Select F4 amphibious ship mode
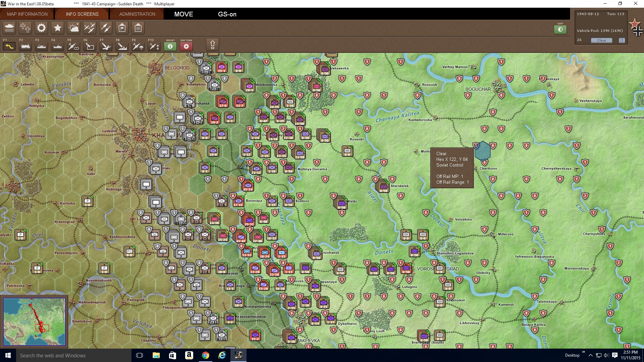This screenshot has width=644, height=362. [58, 46]
